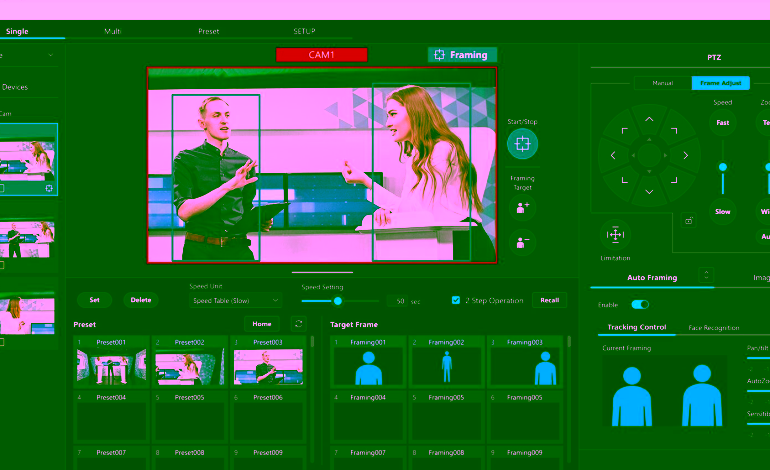Set PTZ speed to Slow
This screenshot has height=470, width=770.
(x=722, y=212)
